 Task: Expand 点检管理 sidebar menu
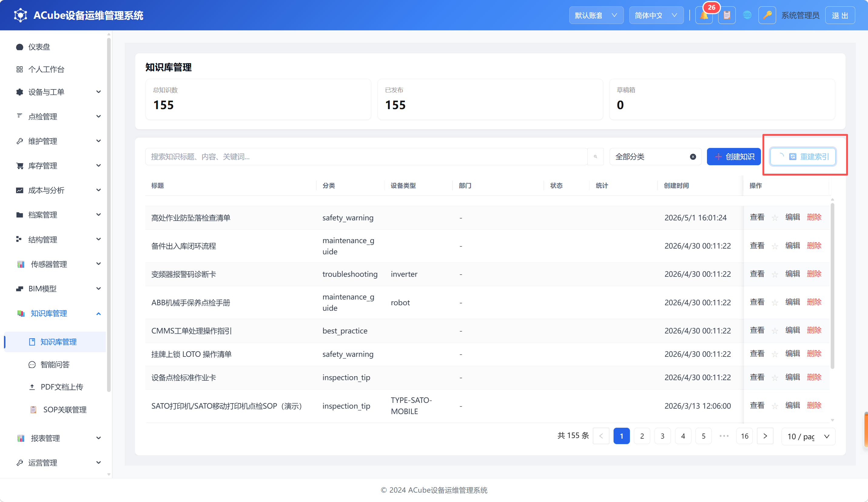[55, 116]
